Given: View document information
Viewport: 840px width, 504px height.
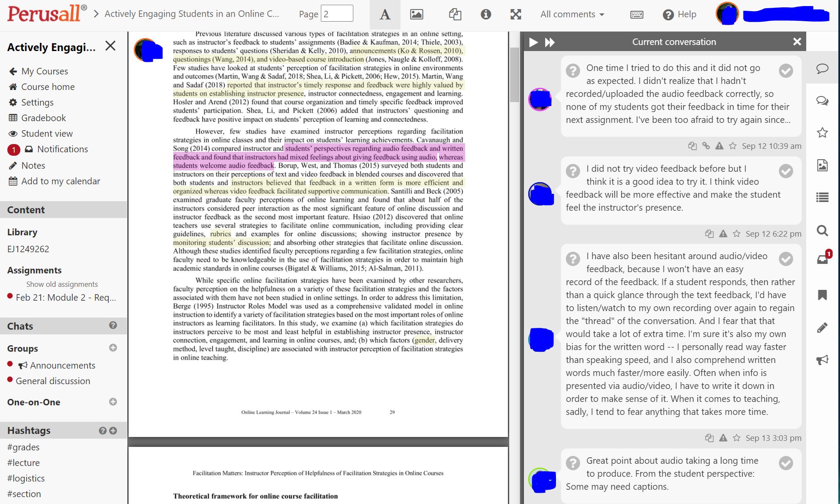Looking at the screenshot, I should coord(485,14).
